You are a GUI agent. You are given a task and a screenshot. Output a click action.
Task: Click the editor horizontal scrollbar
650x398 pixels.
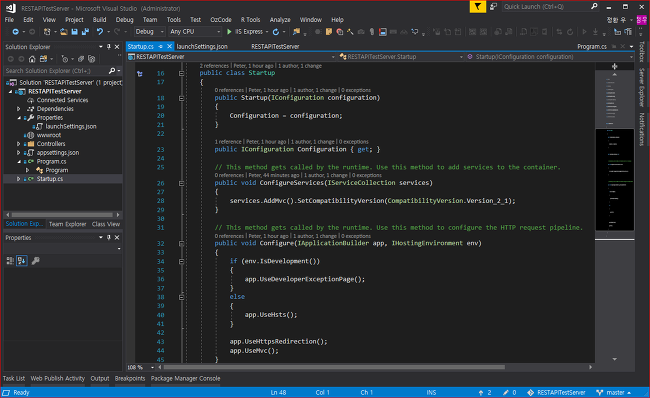pyautogui.click(x=334, y=367)
